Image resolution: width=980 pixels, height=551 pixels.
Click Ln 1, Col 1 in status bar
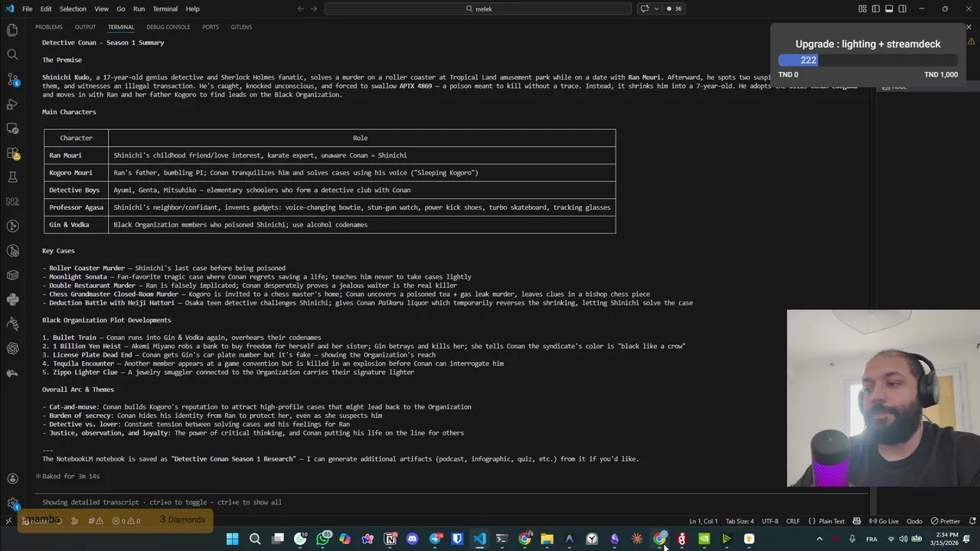(704, 521)
